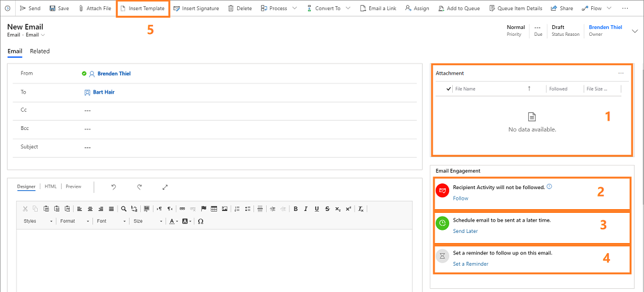
Task: Click the Send button in command bar
Action: click(x=30, y=8)
